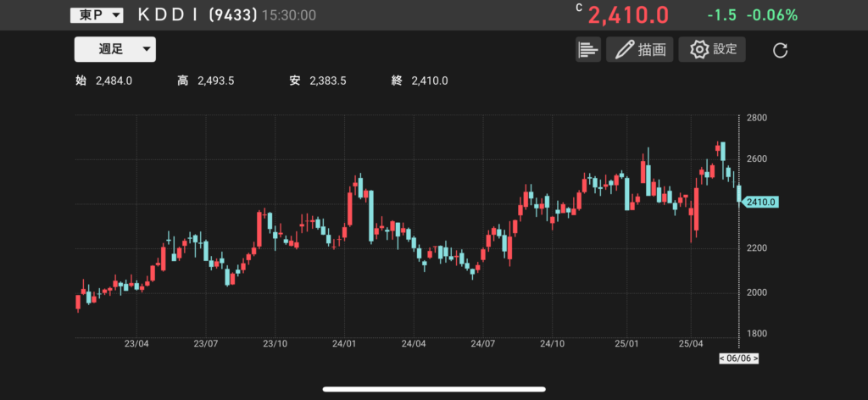Tap the home indicator bar at bottom
Viewport: 868px width, 400px height.
point(434,390)
